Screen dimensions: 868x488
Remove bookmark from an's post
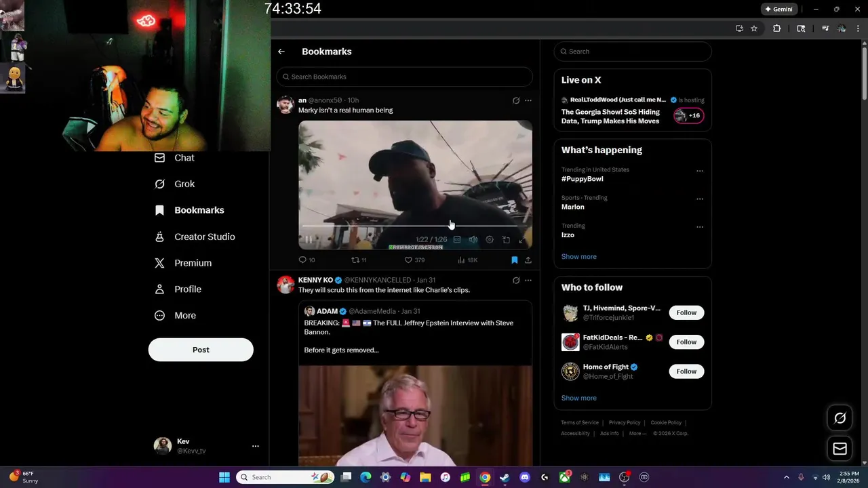[514, 260]
